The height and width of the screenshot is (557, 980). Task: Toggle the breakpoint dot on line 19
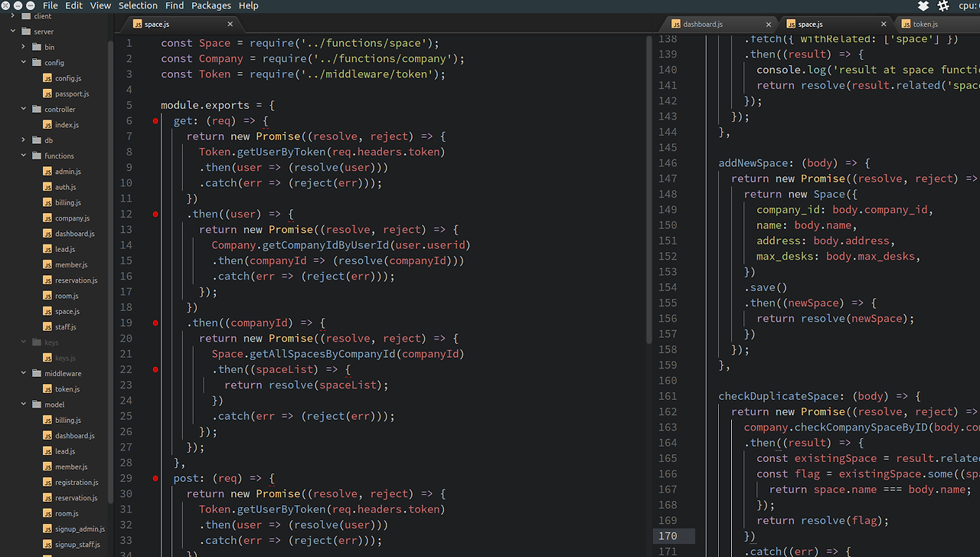155,323
